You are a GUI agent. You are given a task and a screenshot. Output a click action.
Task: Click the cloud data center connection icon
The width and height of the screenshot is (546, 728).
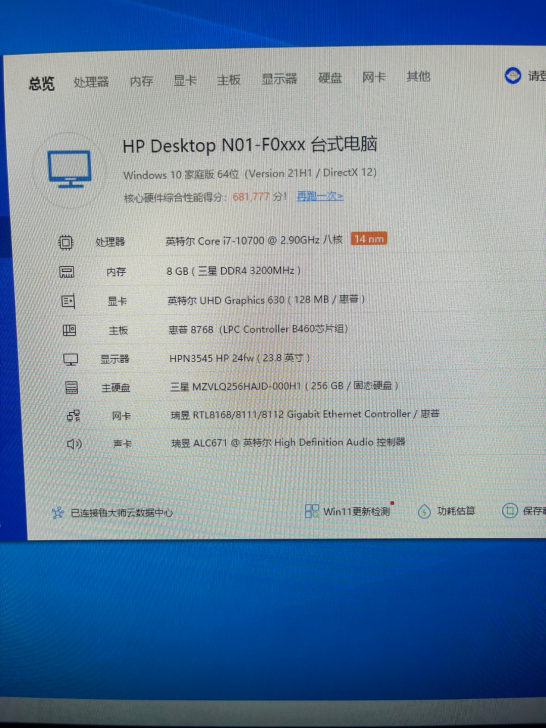click(58, 513)
